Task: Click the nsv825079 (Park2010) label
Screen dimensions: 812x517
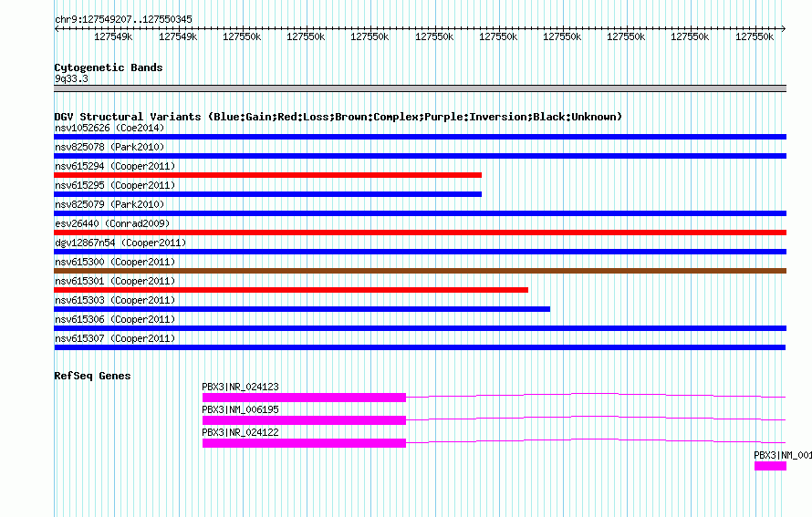Action: point(109,204)
